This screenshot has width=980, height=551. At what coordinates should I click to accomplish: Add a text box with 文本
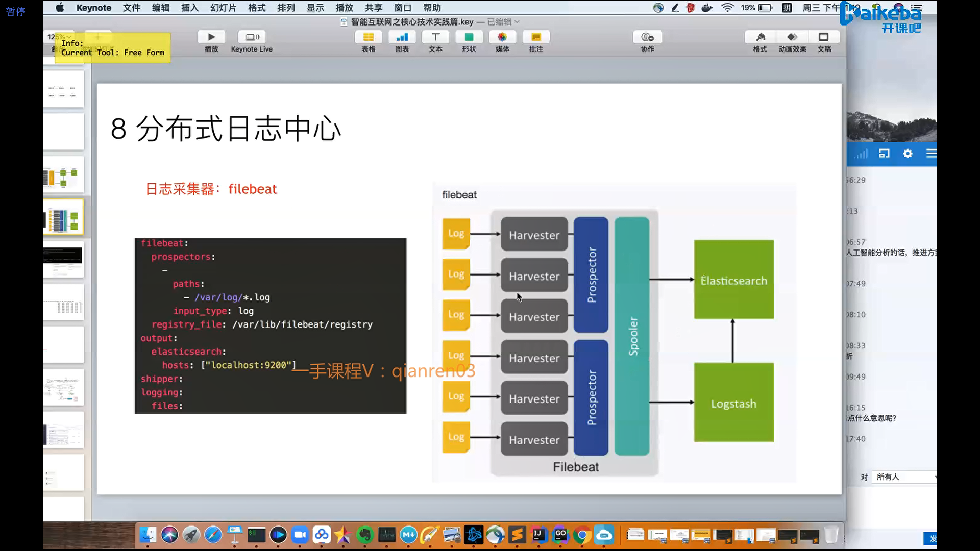pos(435,37)
